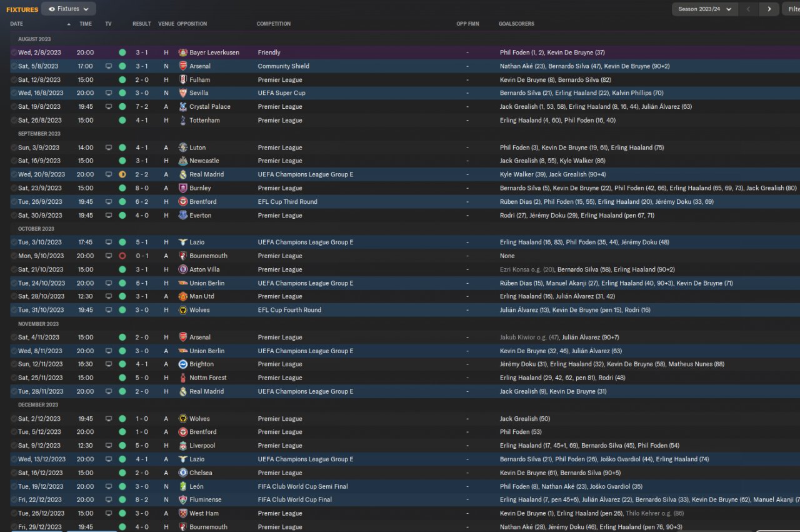Click the FIFA Club World Cup Semi Final text
This screenshot has width=800, height=532.
point(303,486)
